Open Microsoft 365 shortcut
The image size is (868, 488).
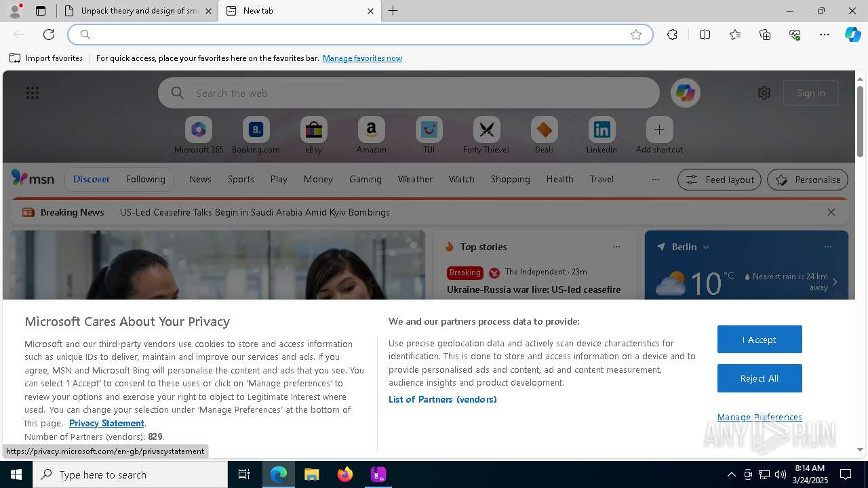pos(199,136)
